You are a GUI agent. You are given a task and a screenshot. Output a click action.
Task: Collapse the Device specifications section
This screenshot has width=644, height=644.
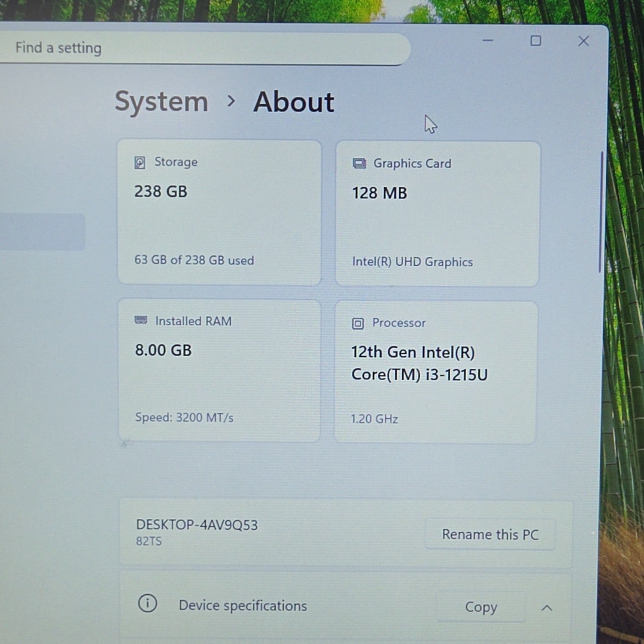click(x=547, y=608)
